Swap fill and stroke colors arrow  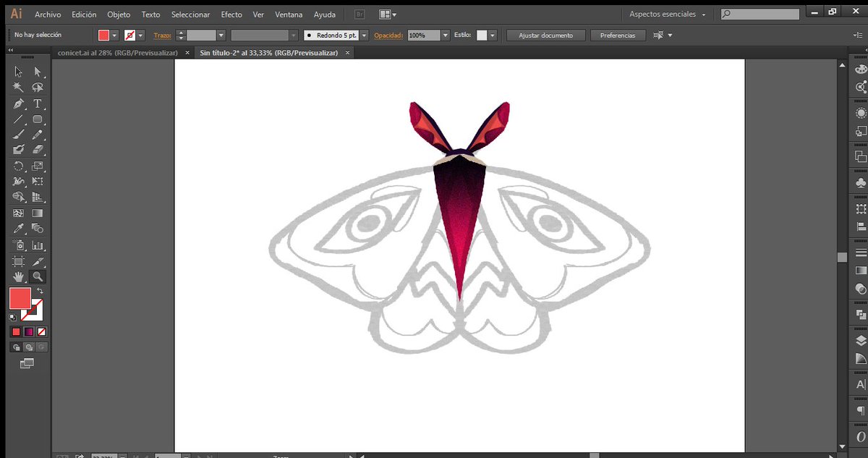click(40, 291)
